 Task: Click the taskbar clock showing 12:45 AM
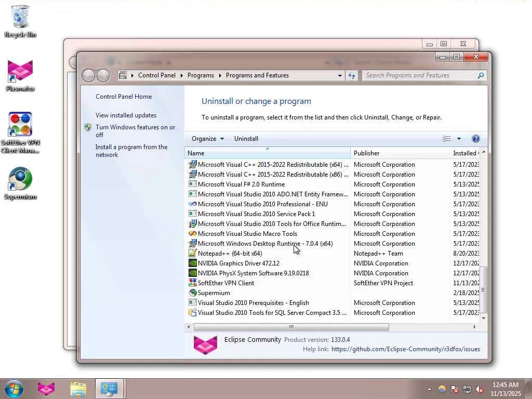506,389
